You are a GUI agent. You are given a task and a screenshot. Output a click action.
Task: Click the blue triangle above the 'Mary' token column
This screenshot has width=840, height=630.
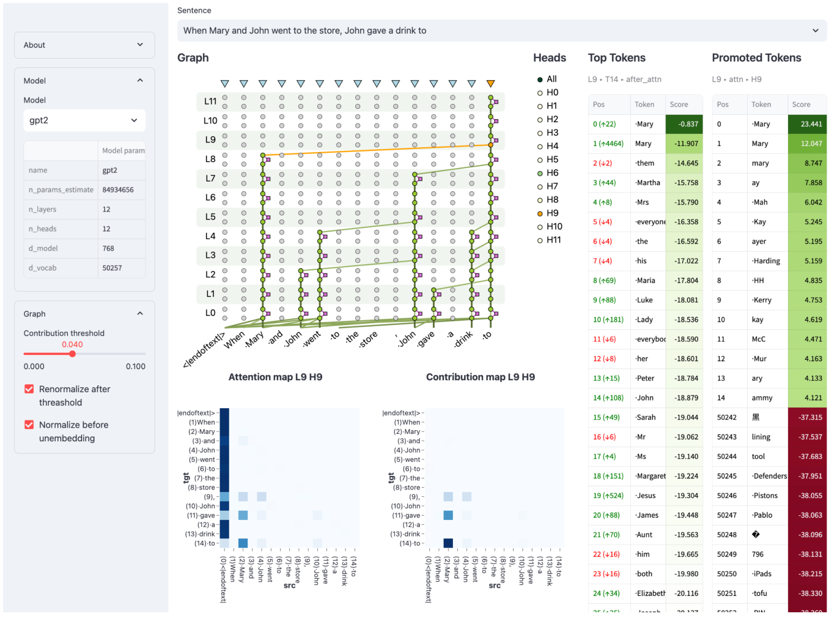(x=262, y=82)
